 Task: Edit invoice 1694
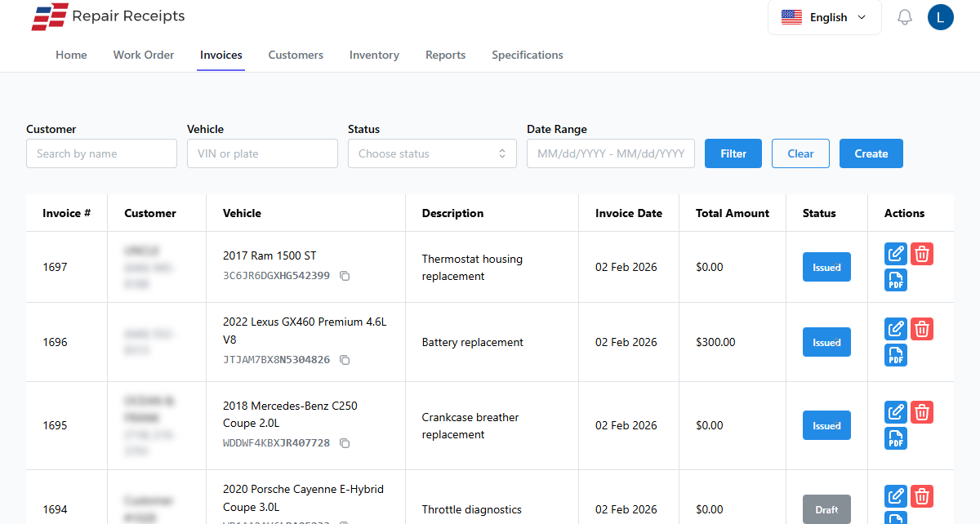pos(896,495)
